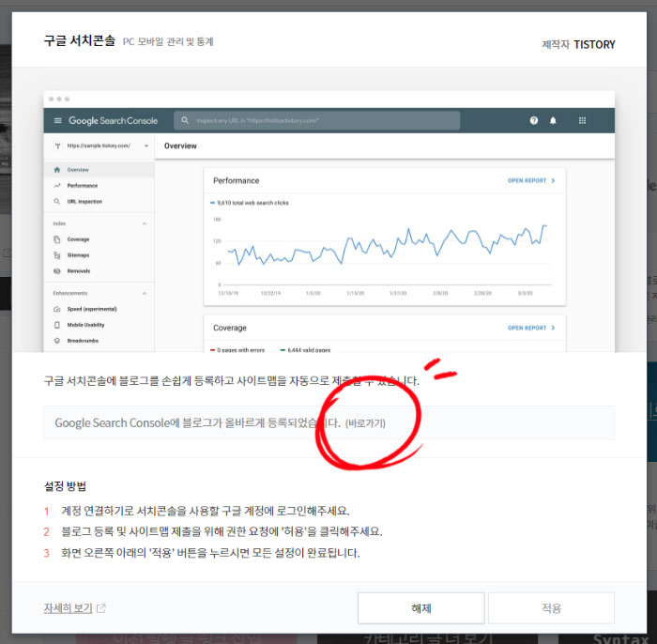Click the crossed-eye icon next to Removals
Screen dimensions: 657x644
57,271
